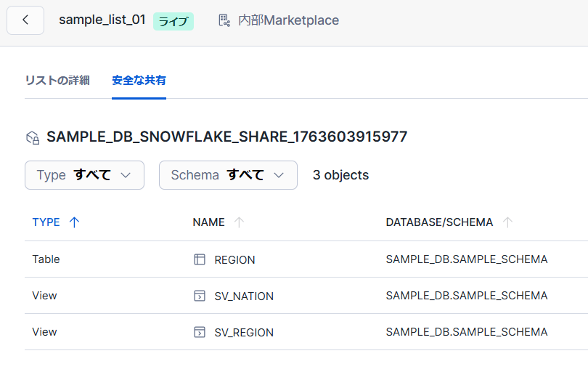Switch to the リストの詳細 tab
This screenshot has width=588, height=380.
[57, 81]
